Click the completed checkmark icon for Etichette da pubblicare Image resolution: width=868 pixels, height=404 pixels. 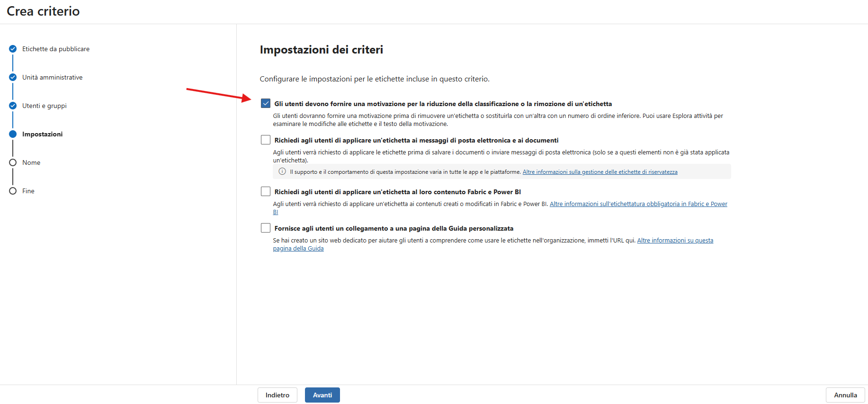pyautogui.click(x=13, y=49)
